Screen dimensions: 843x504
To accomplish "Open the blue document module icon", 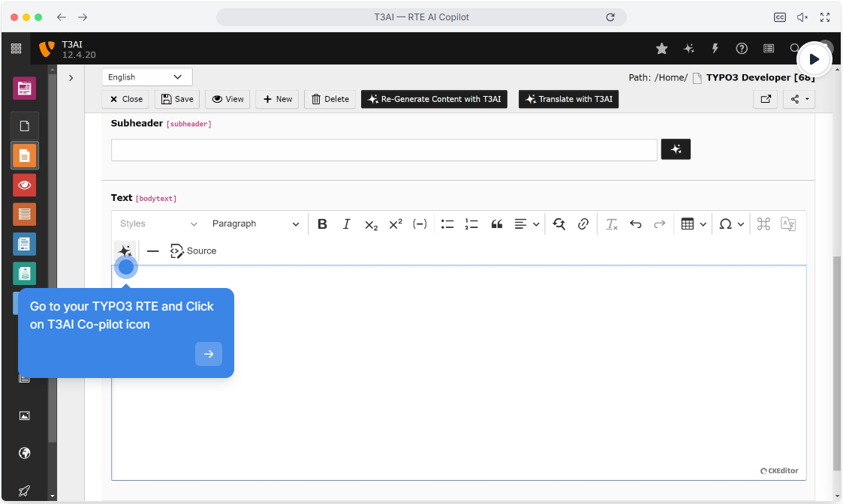I will [25, 244].
